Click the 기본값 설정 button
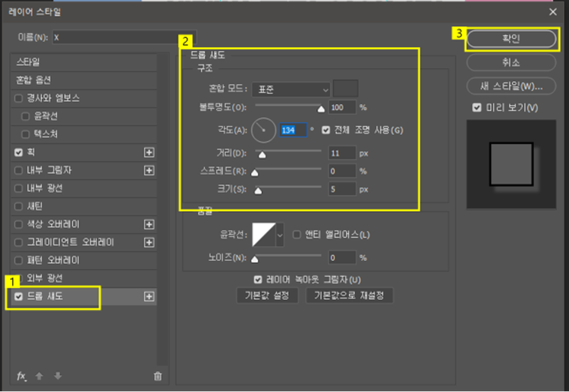 point(267,296)
